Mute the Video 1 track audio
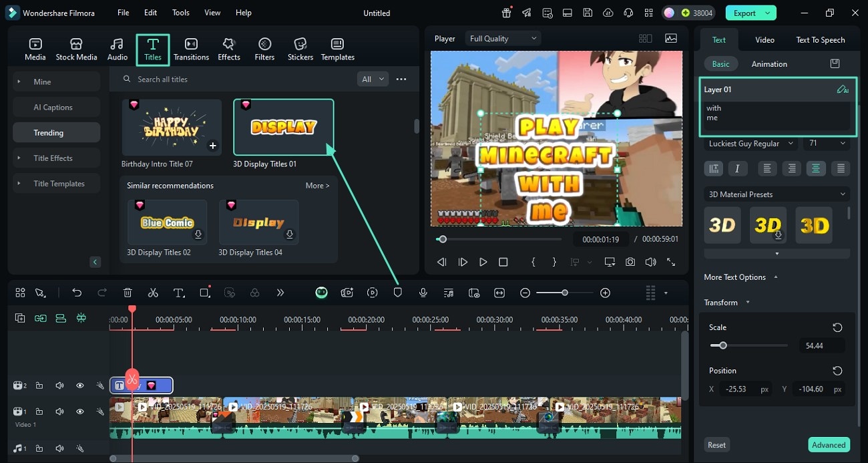Viewport: 868px width, 463px height. tap(59, 412)
